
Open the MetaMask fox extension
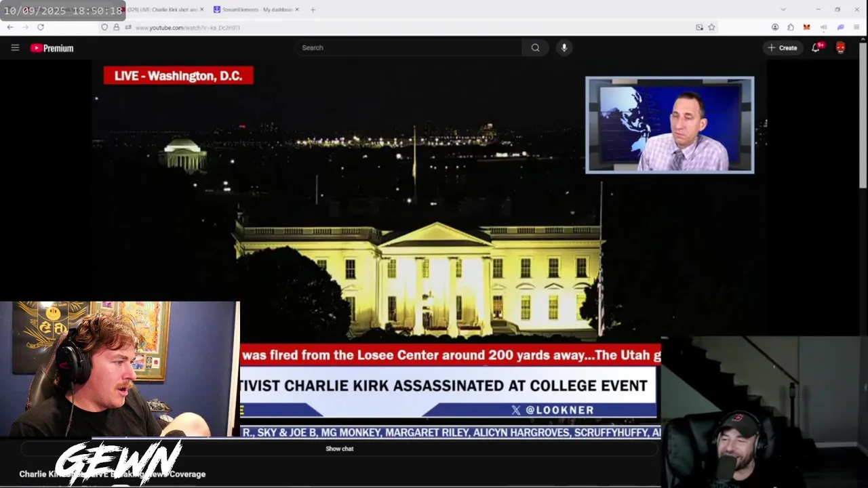coord(806,27)
